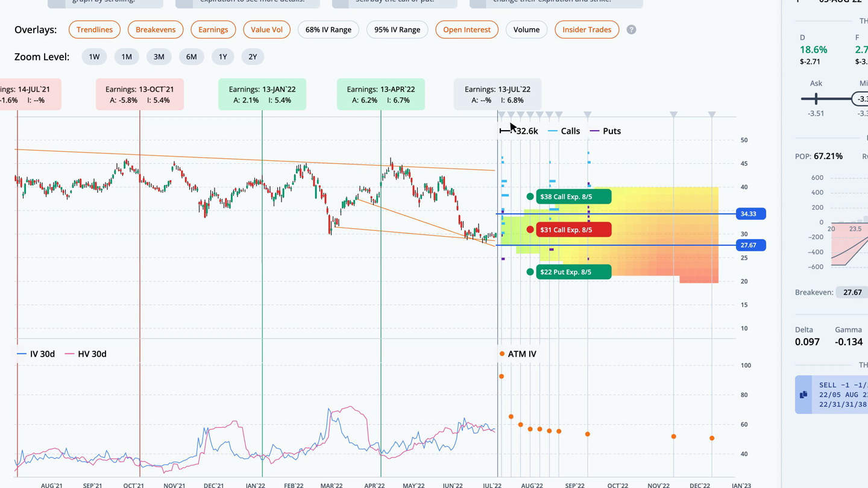The width and height of the screenshot is (868, 488).
Task: Select the $22 Put Exp. 8/5 leg label
Action: pos(574,272)
